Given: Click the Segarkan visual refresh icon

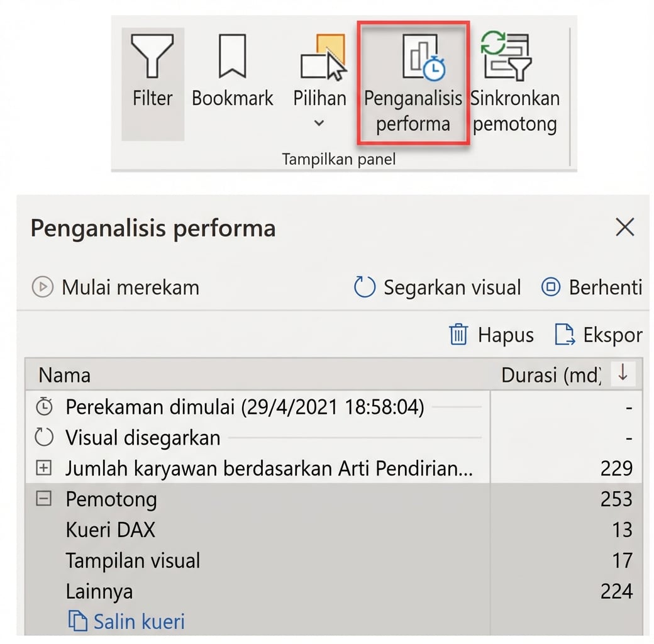Looking at the screenshot, I should (x=365, y=287).
